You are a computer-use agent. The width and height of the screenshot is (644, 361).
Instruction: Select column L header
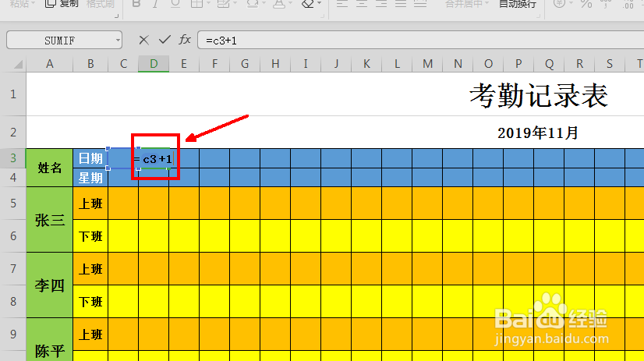coord(397,64)
